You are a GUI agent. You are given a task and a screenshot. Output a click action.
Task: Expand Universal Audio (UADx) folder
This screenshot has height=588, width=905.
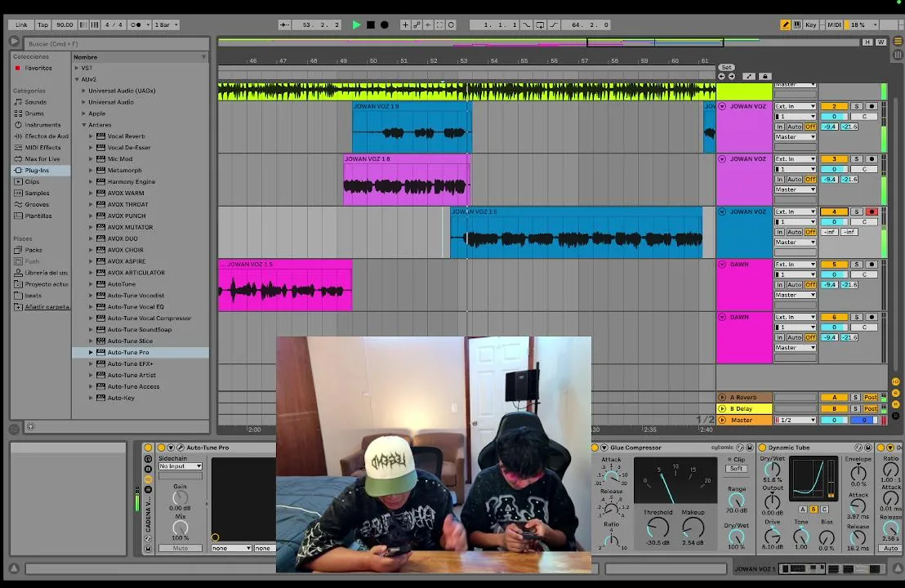(83, 91)
